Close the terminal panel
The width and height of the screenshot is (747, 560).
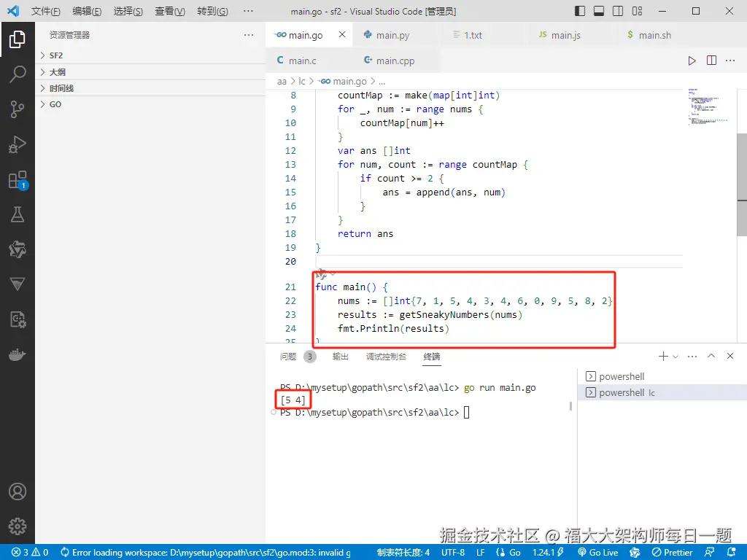click(729, 356)
